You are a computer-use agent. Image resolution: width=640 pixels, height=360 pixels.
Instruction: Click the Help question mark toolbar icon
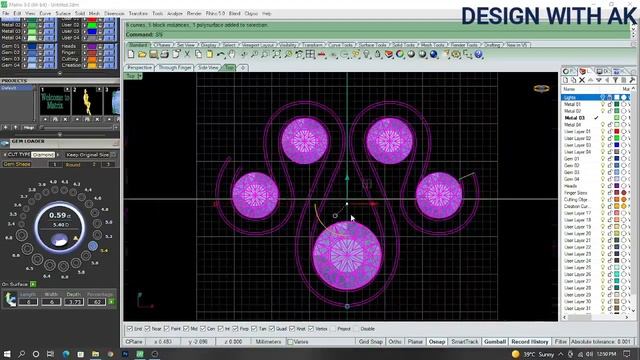[478, 54]
